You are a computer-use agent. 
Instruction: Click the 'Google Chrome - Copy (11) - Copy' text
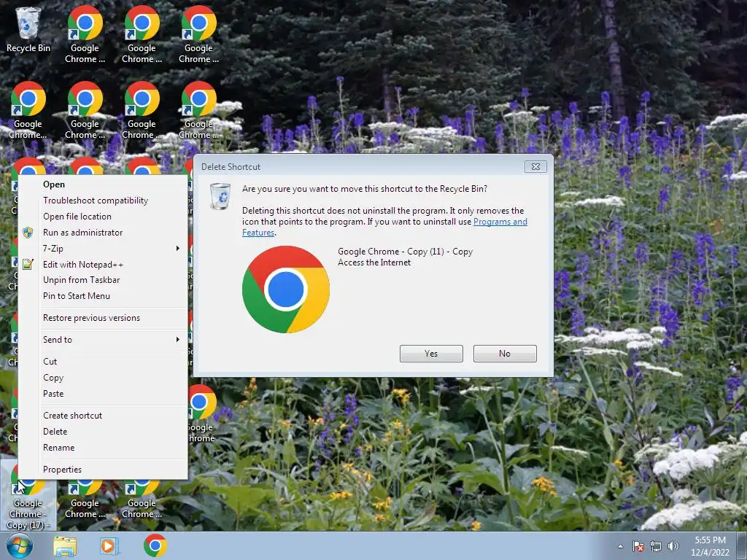[405, 252]
